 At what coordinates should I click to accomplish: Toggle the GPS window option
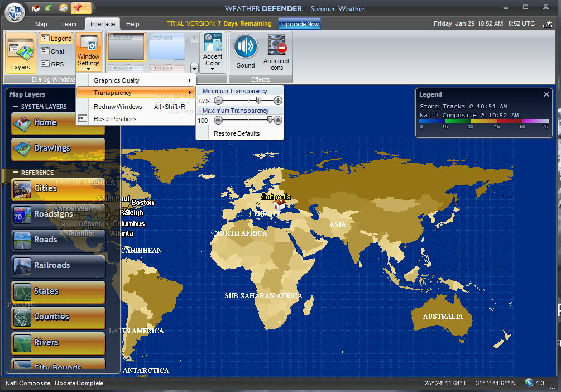52,64
